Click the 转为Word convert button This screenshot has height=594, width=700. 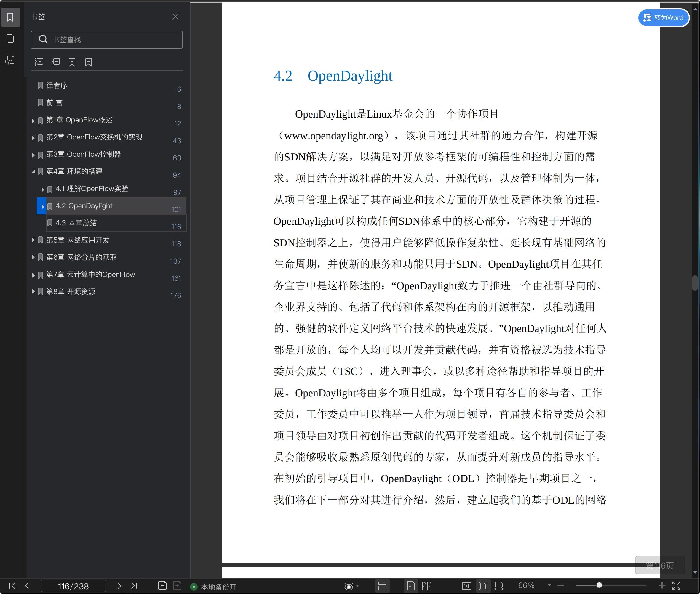point(663,17)
